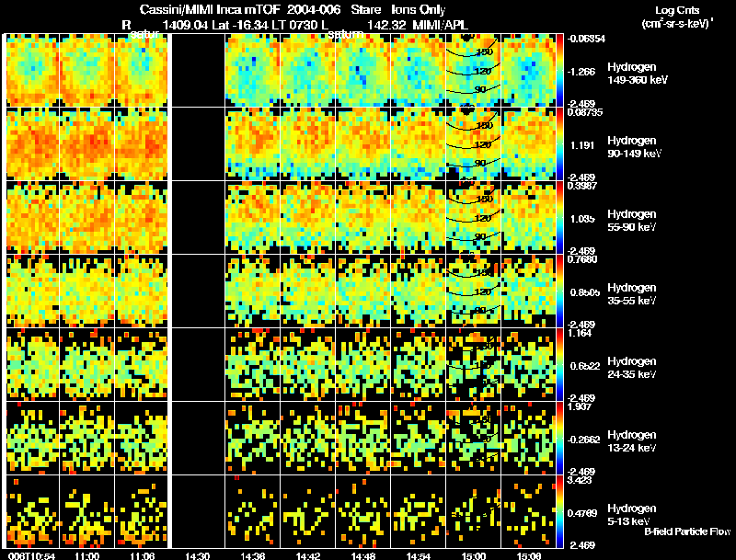Select the 90-149 keV panel at 11:00
This screenshot has width=736, height=560.
click(x=87, y=143)
